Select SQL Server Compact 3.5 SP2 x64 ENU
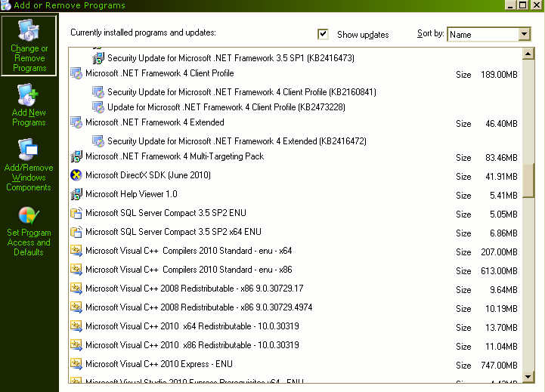Screen dimensions: 545x392 click(173, 232)
